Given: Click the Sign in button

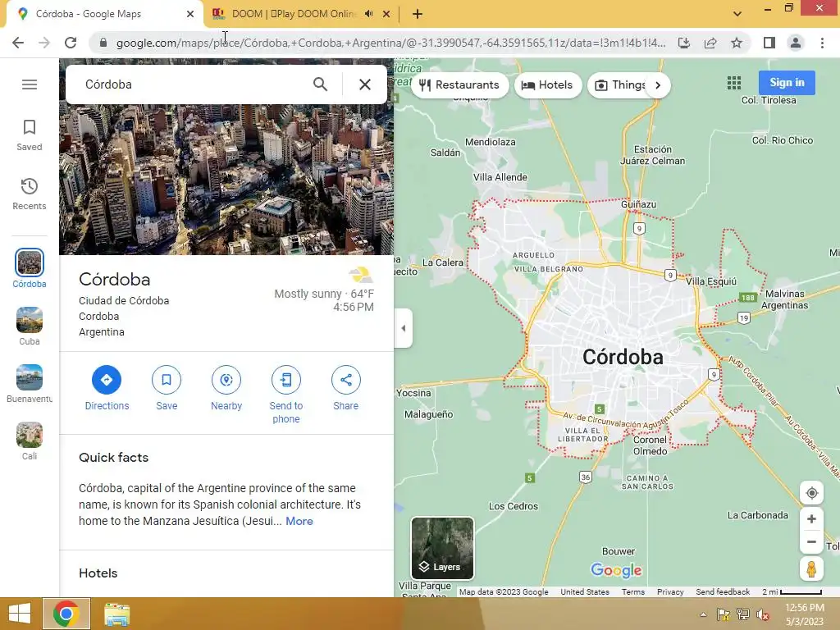Looking at the screenshot, I should (x=787, y=83).
